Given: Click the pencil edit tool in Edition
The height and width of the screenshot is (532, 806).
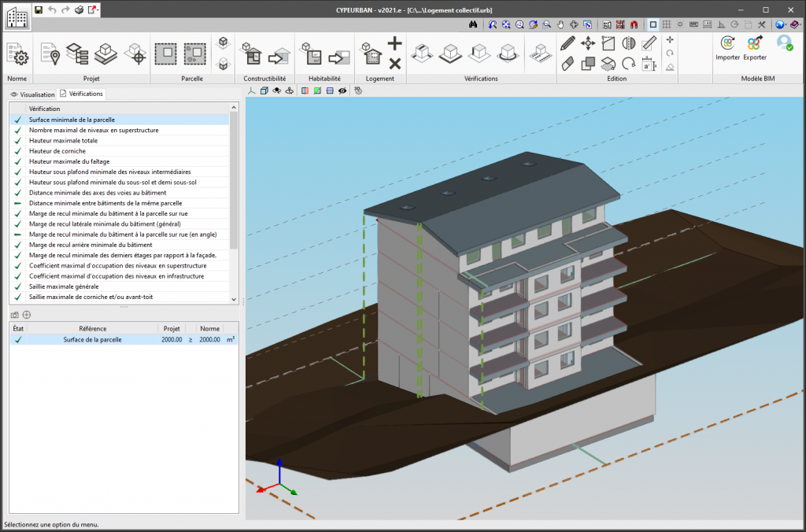Looking at the screenshot, I should coord(568,44).
